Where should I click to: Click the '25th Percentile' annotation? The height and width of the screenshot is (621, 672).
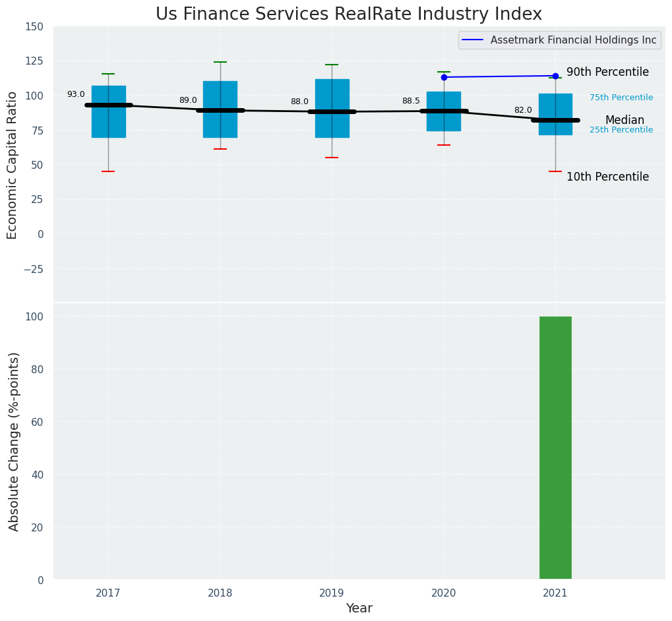tap(621, 130)
